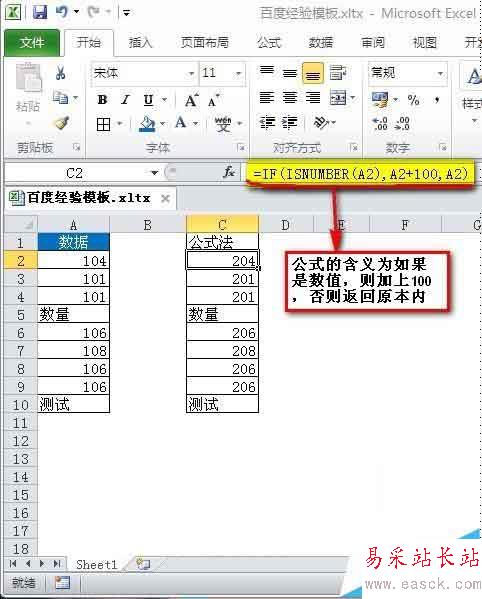The width and height of the screenshot is (482, 599).
Task: Toggle Center text alignment
Action: pyautogui.click(x=290, y=97)
